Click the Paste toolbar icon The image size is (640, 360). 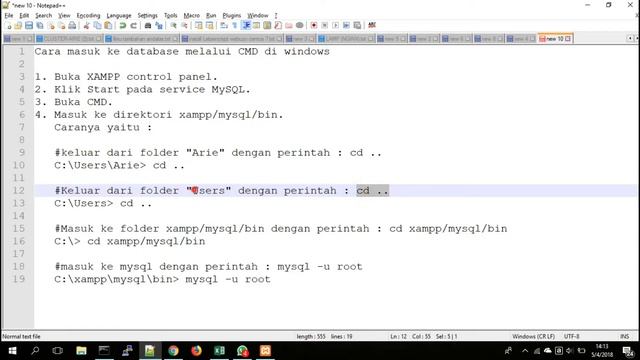[x=108, y=26]
